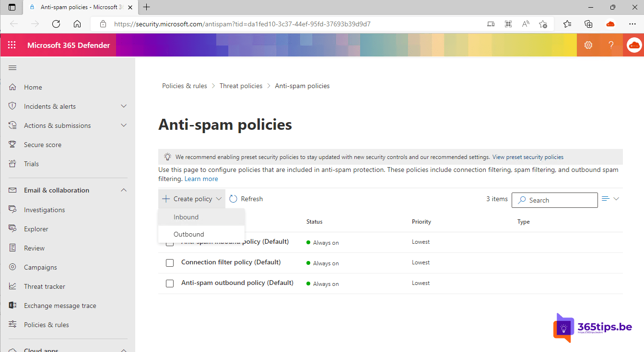Open the Microsoft 365 app launcher

click(12, 45)
